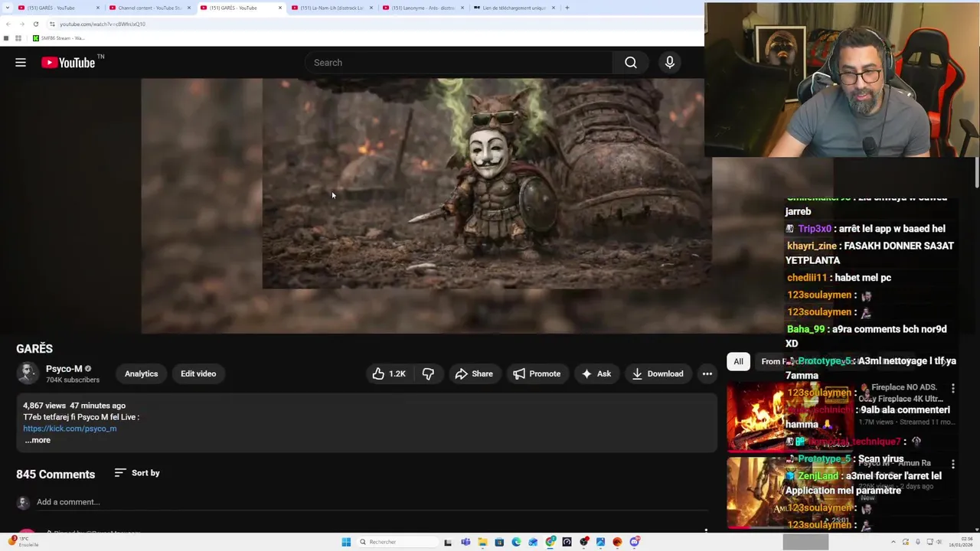The image size is (980, 551).
Task: Open the tab search chevron
Action: (6, 8)
